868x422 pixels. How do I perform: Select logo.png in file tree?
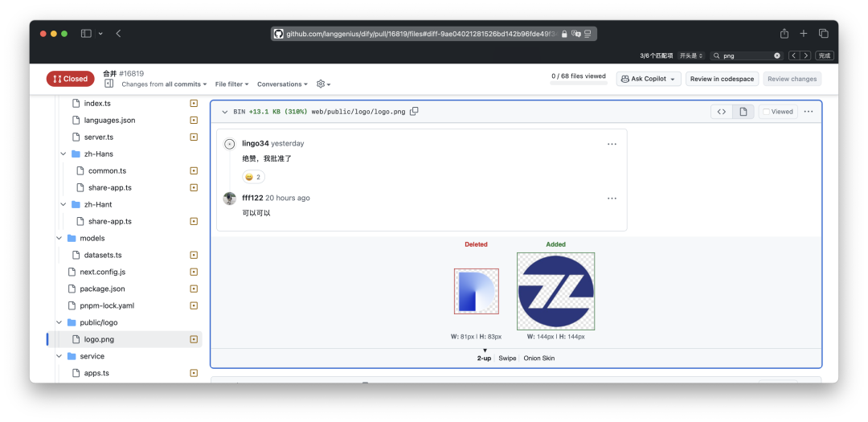[x=99, y=339]
